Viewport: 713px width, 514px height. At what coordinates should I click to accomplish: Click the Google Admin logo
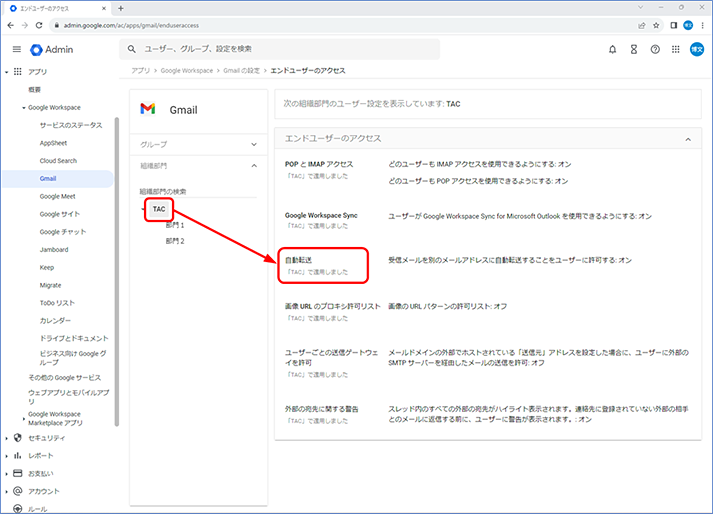51,50
